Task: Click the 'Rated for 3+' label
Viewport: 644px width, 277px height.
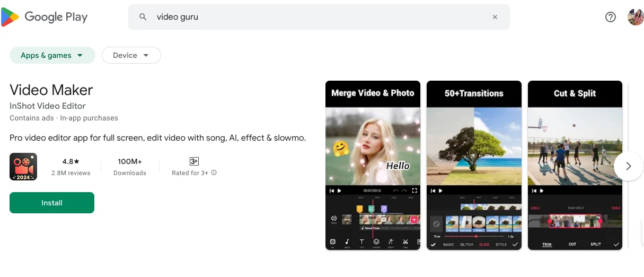Action: point(190,173)
